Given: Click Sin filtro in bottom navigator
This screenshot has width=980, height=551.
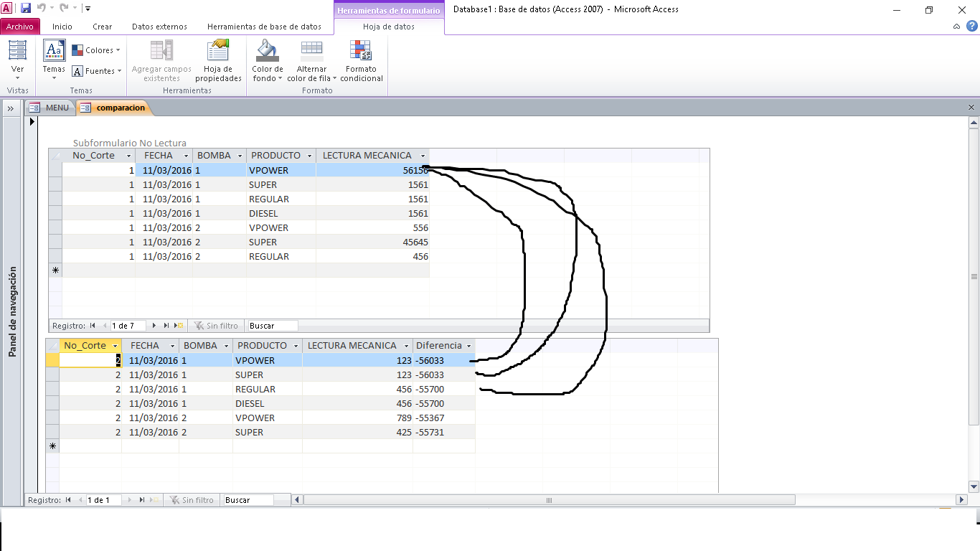Looking at the screenshot, I should (x=192, y=500).
